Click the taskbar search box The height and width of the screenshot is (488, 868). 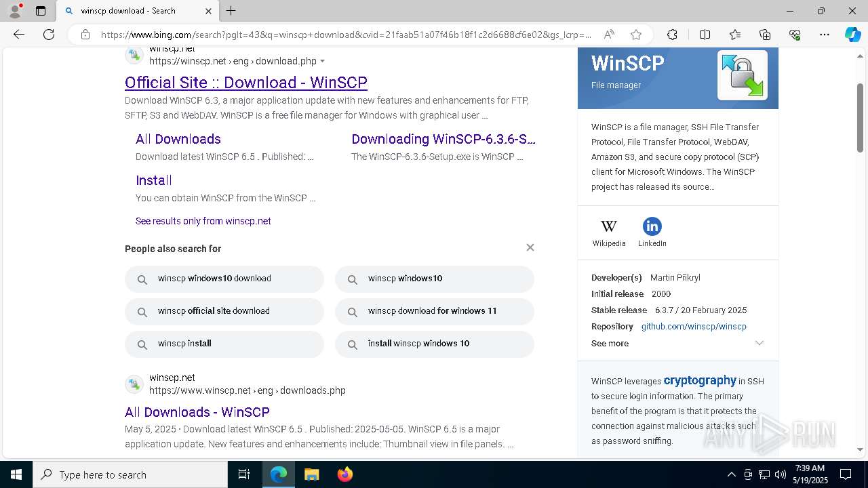(130, 474)
